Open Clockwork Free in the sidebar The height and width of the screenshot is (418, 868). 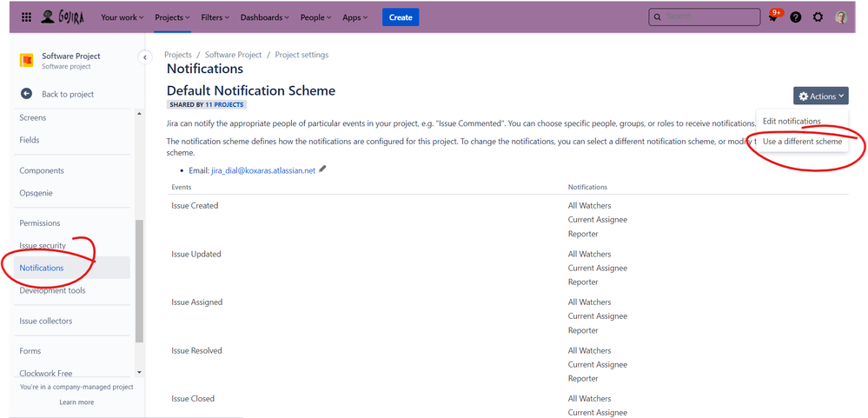click(46, 374)
